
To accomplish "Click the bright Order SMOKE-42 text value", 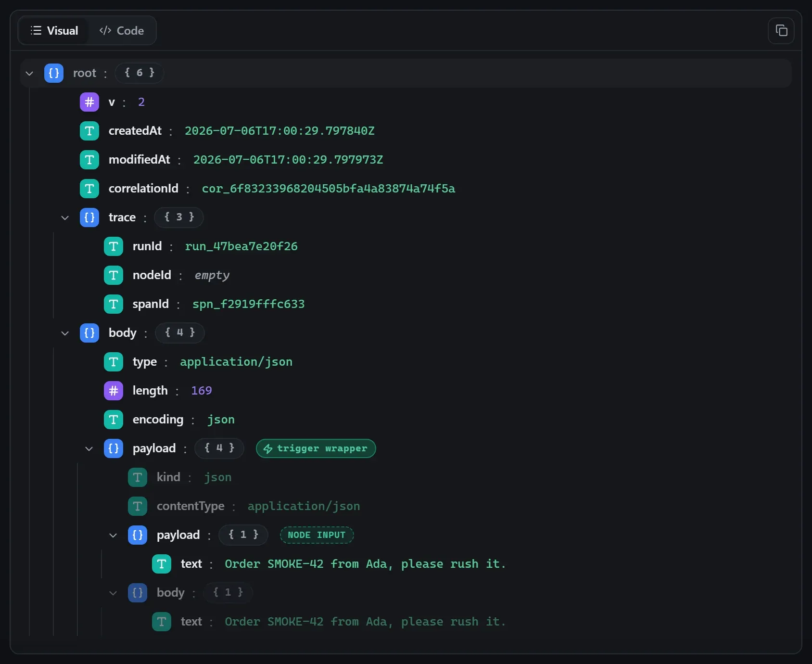I will pyautogui.click(x=366, y=564).
